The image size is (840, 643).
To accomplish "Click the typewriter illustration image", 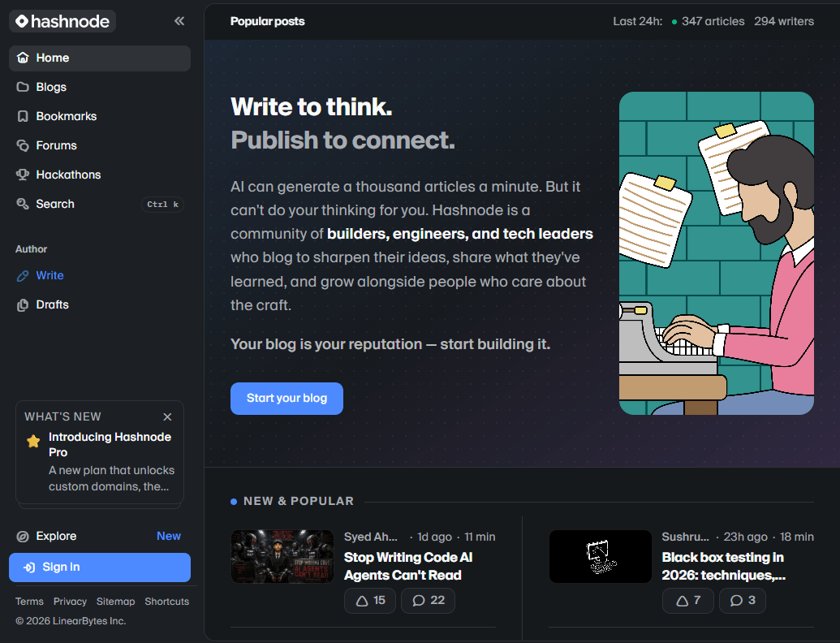I will [717, 253].
